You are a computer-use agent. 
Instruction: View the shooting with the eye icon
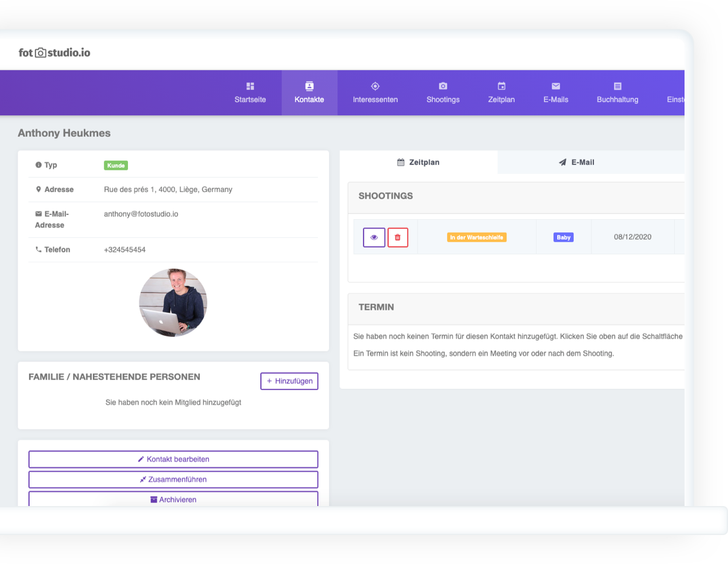[374, 237]
